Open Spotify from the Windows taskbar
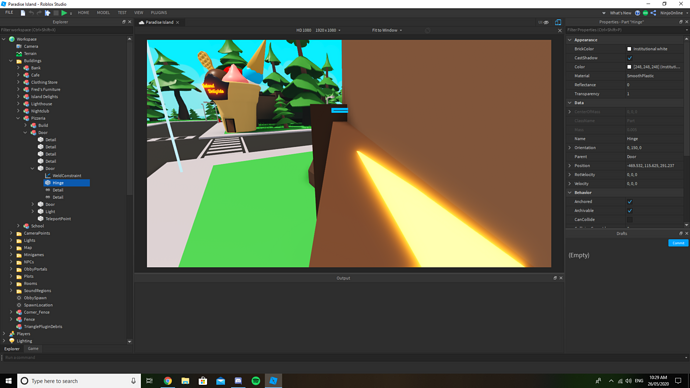This screenshot has height=388, width=690. pos(256,381)
